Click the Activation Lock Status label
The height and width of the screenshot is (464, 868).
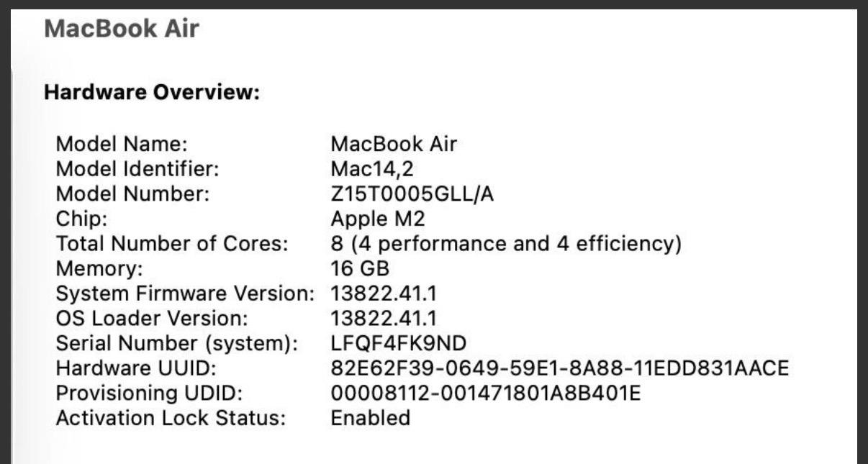pos(171,419)
